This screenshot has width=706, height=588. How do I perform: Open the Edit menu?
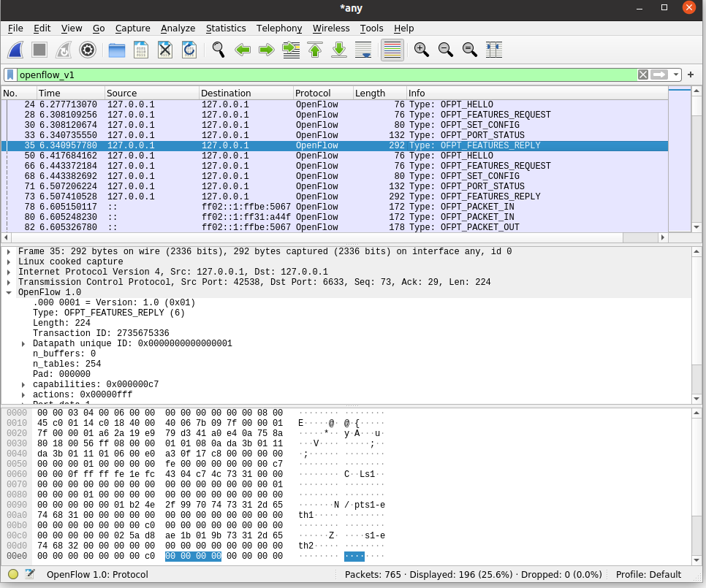click(42, 28)
